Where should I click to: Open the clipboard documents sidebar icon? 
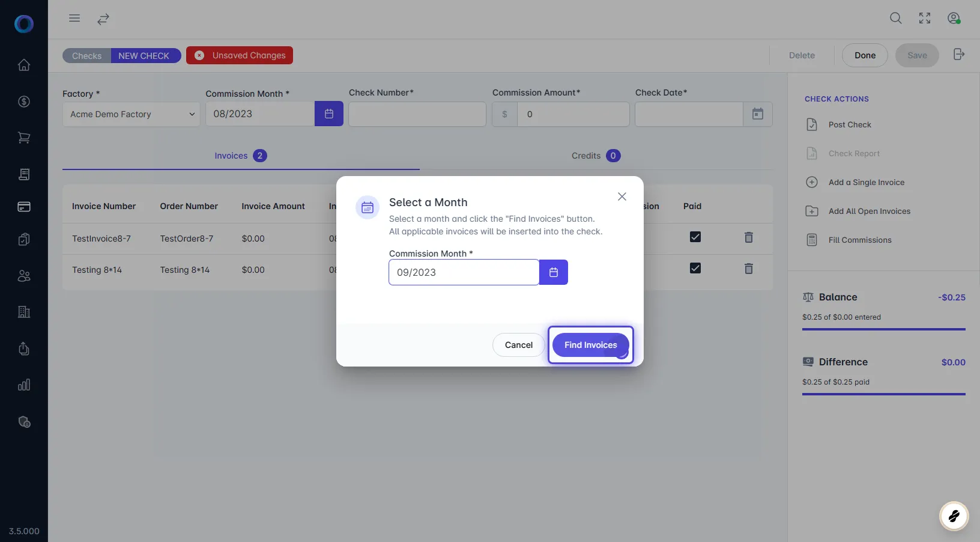[24, 239]
